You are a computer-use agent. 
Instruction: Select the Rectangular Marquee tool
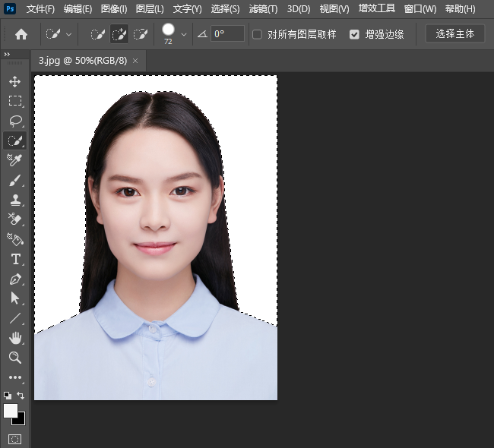click(15, 101)
